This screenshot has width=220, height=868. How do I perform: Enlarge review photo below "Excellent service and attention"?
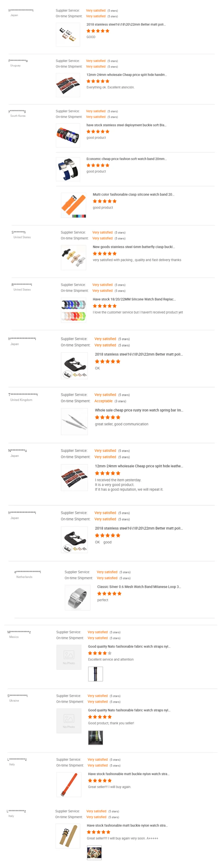point(95,674)
